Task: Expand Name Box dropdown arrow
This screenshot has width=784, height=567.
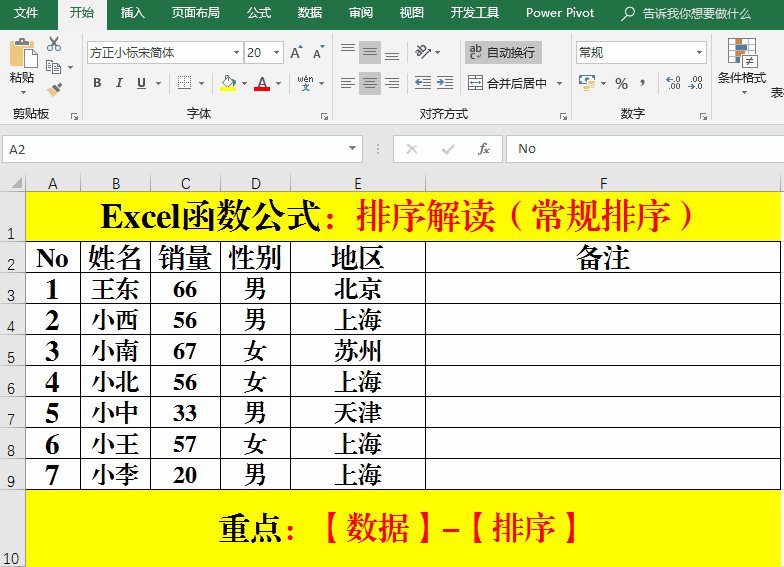Action: click(x=352, y=148)
